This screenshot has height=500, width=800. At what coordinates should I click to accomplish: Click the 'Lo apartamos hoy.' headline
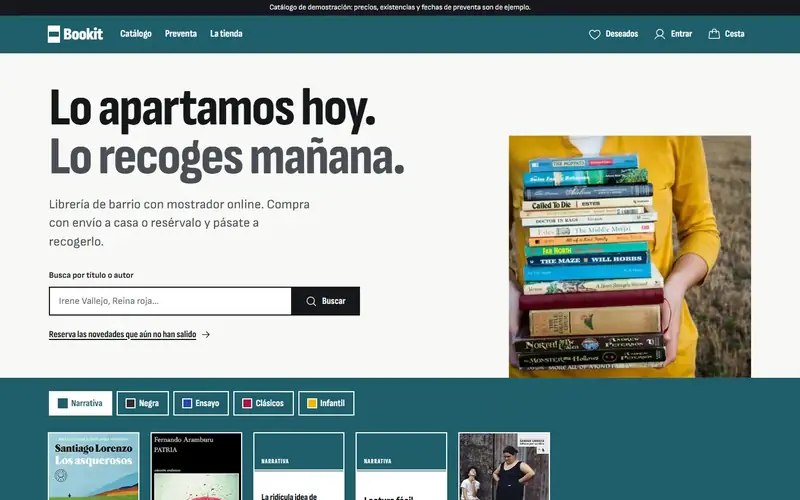[x=212, y=108]
